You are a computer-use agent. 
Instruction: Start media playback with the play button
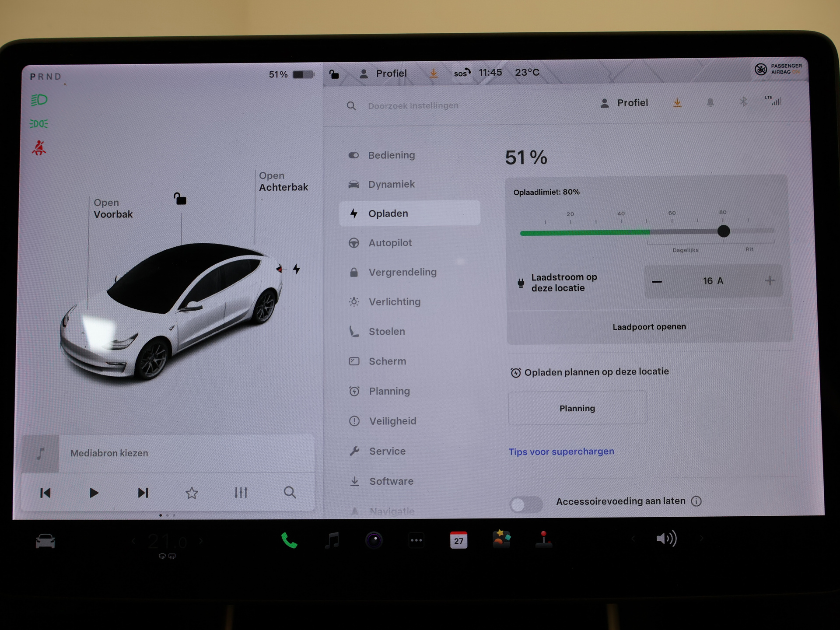click(x=94, y=493)
